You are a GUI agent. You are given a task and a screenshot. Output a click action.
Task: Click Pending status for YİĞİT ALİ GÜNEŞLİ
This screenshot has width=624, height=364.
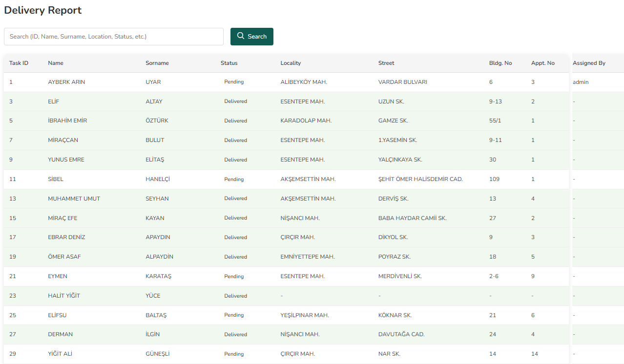(x=234, y=354)
